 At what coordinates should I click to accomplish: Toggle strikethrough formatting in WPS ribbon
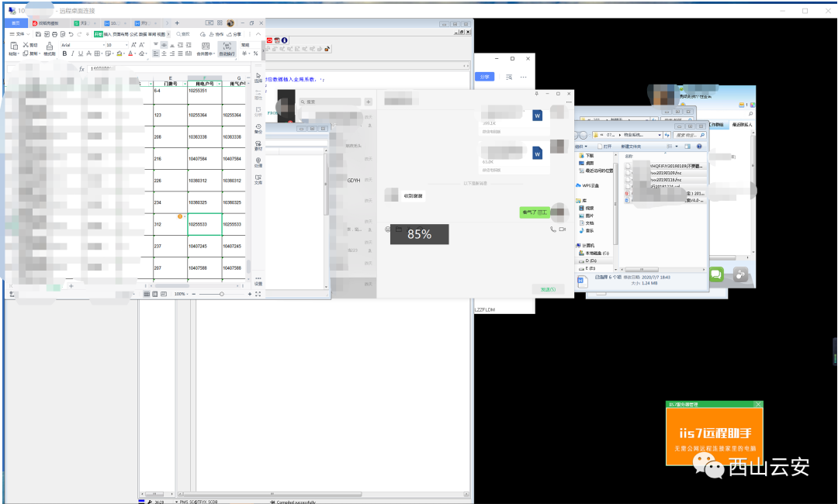click(88, 54)
